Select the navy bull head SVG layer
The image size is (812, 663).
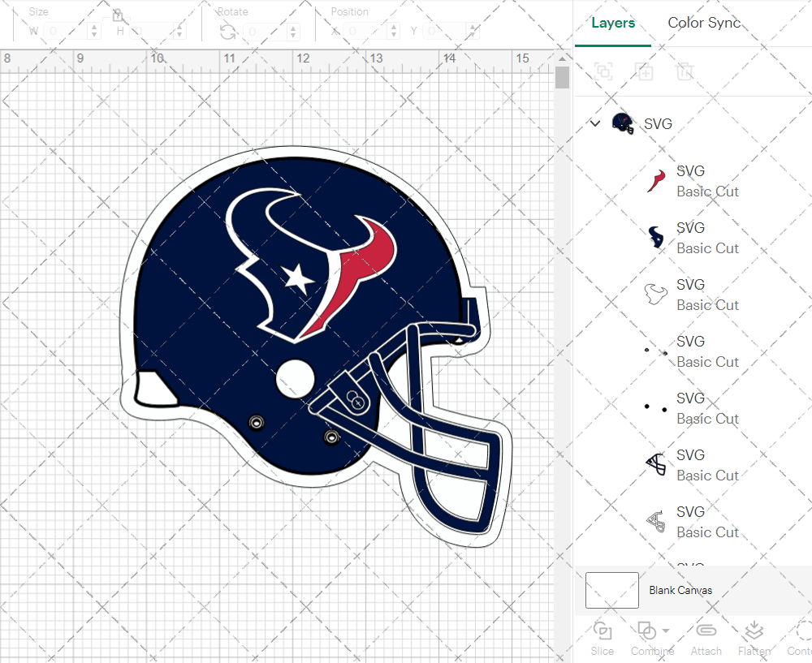[x=693, y=238]
